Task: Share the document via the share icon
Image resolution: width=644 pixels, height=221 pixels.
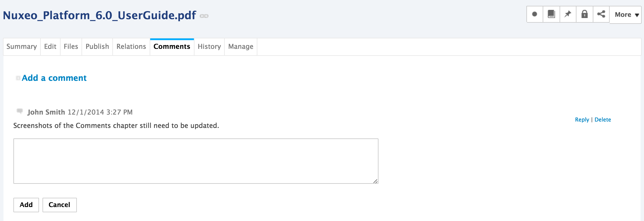Action: click(601, 14)
